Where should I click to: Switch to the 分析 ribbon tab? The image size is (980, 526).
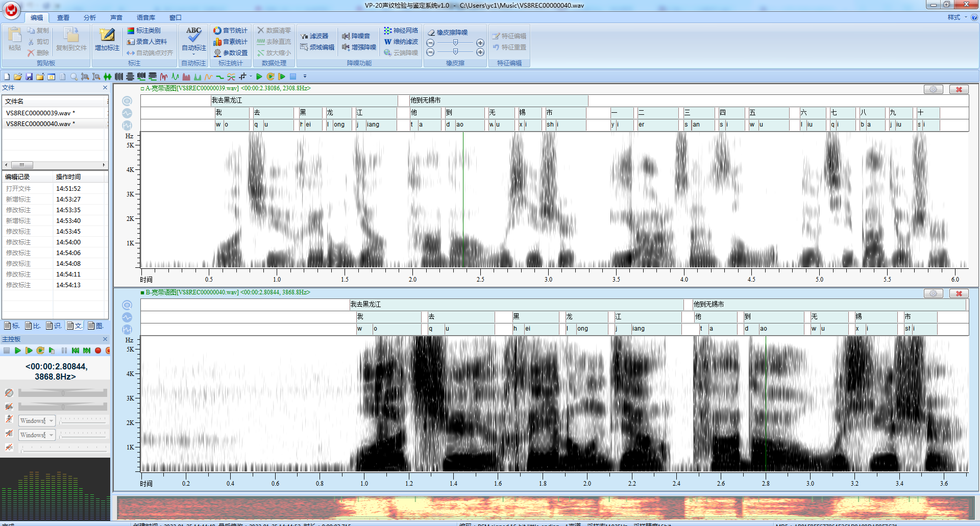coord(90,17)
